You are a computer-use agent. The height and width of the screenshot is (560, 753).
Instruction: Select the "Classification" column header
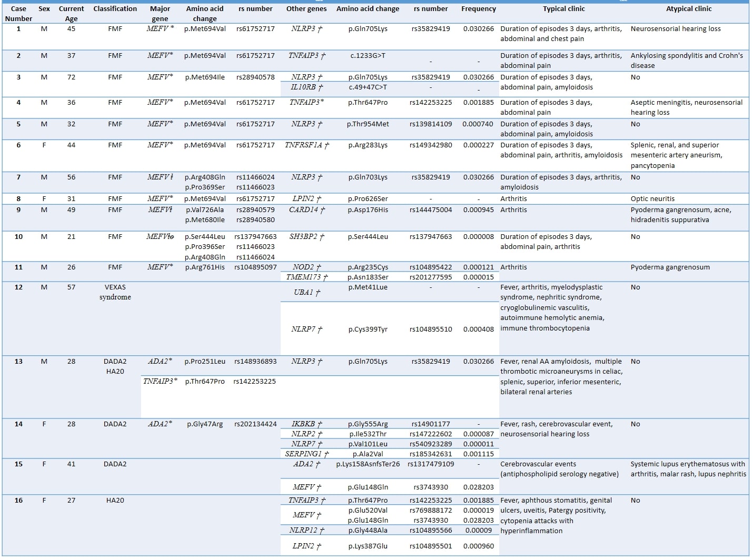[115, 9]
